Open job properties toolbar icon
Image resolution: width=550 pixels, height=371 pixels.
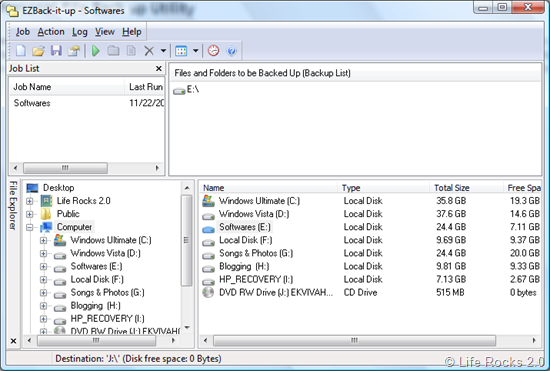click(74, 51)
